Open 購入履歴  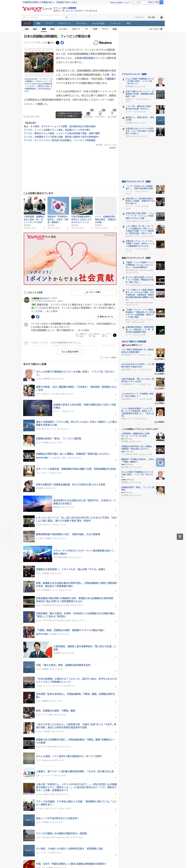pyautogui.click(x=152, y=18)
